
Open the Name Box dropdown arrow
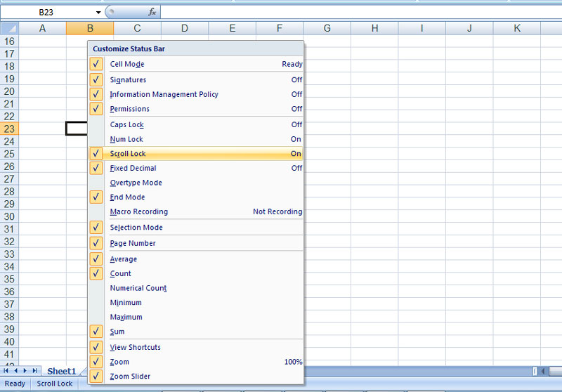click(x=98, y=13)
